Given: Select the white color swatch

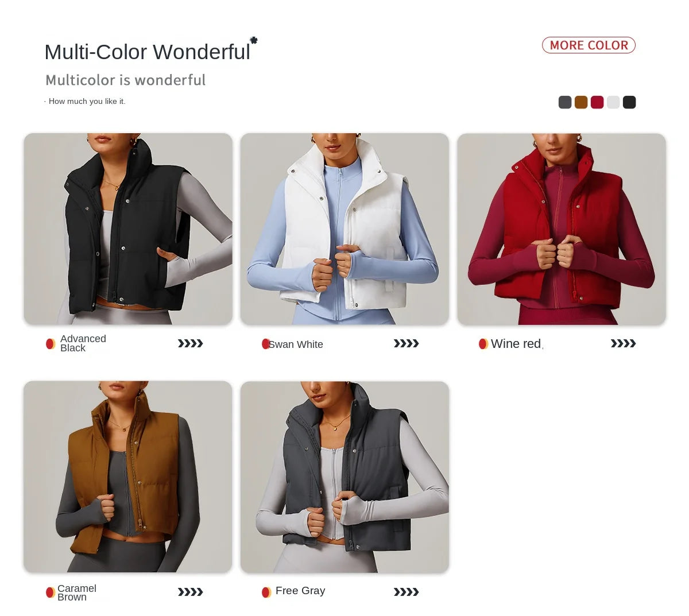Looking at the screenshot, I should click(x=613, y=102).
